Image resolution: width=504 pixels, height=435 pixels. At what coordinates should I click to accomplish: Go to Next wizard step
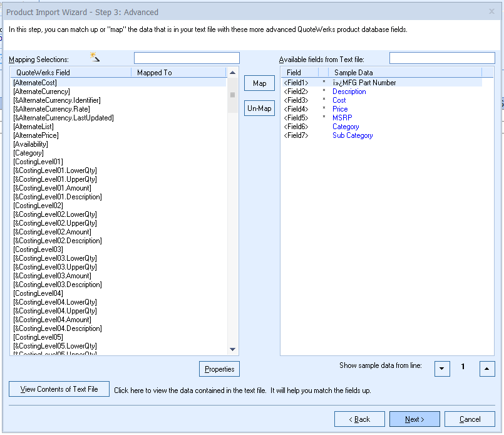click(414, 419)
